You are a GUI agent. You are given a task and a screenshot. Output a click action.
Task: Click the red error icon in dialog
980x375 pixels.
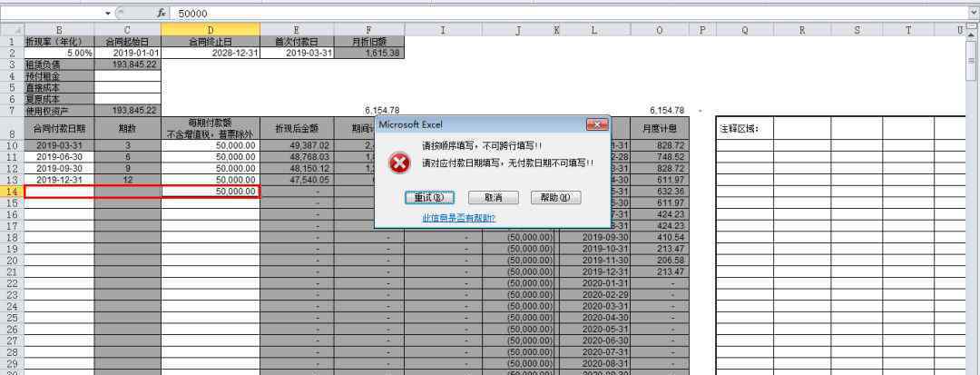coord(399,163)
